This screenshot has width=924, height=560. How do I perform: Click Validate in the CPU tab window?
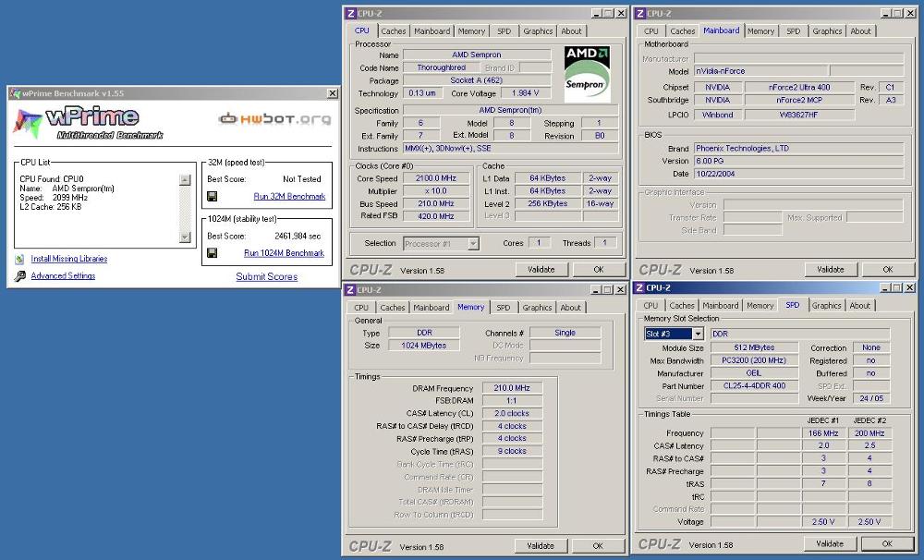point(541,270)
